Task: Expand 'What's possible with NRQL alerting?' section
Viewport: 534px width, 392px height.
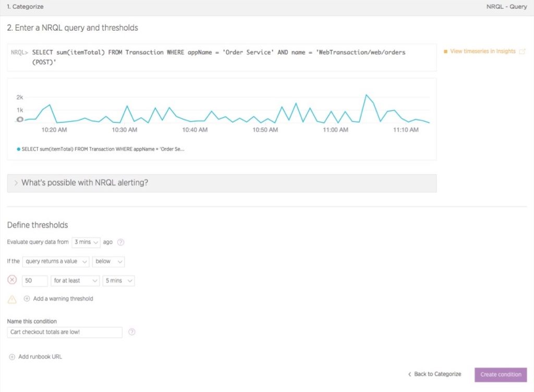Action: (222, 183)
